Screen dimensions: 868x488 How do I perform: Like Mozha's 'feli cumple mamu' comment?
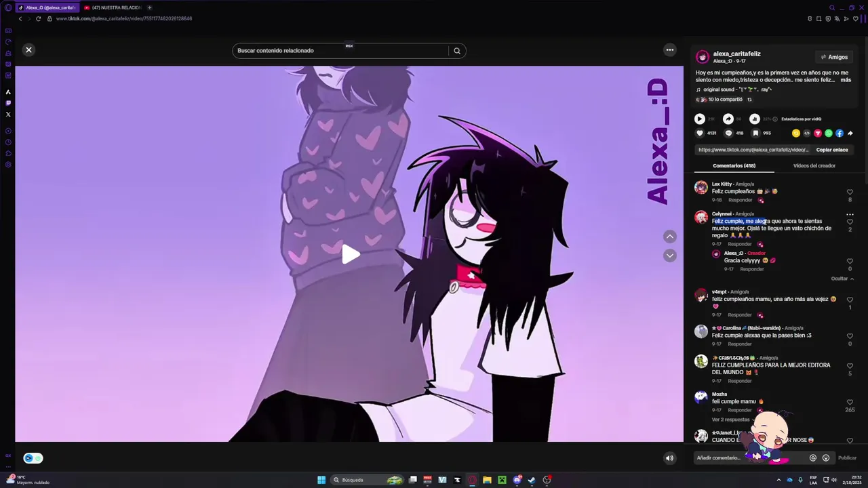tap(850, 402)
